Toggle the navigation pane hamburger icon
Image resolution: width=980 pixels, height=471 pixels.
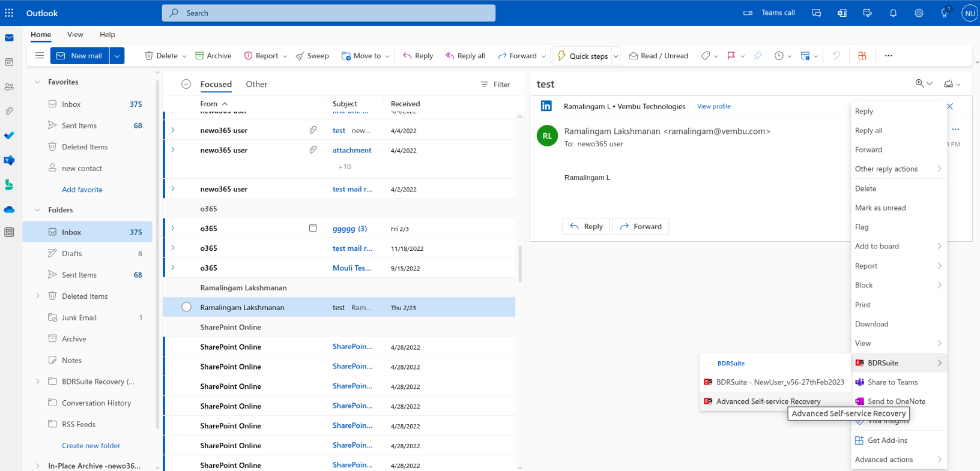tap(40, 56)
